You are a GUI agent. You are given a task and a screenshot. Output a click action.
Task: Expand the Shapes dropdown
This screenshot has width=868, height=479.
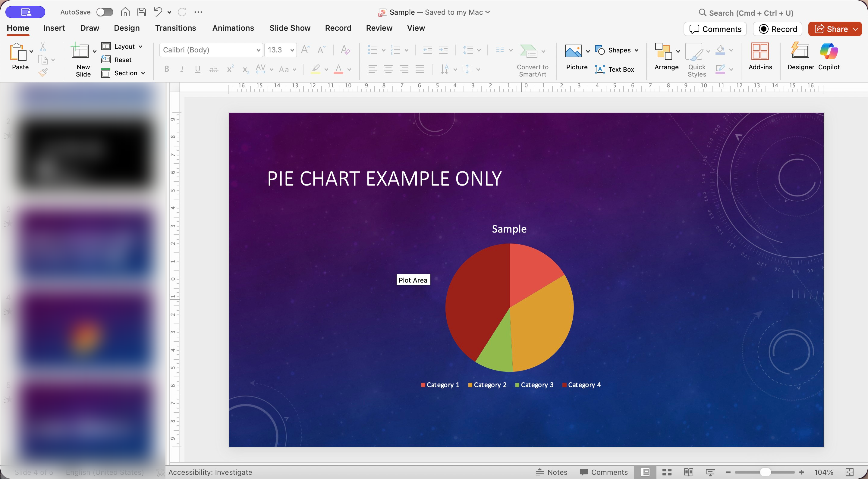point(637,50)
